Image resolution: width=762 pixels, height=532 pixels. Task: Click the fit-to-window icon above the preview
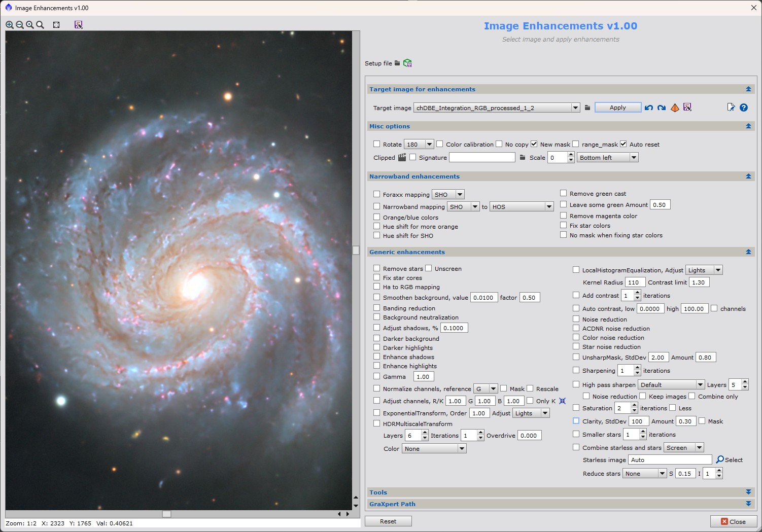56,25
